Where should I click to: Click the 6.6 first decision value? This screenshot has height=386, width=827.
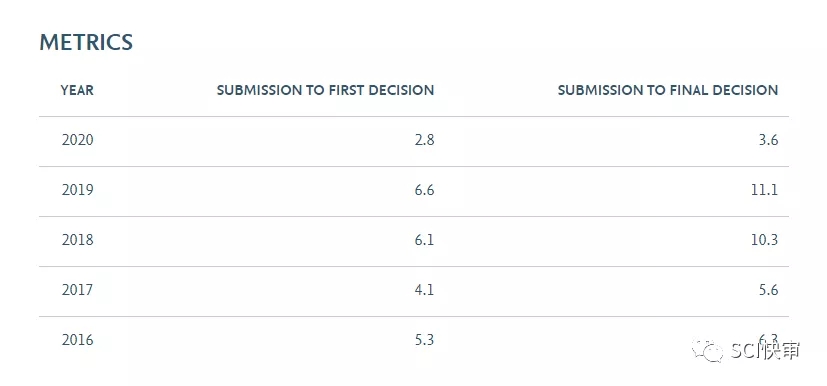coord(424,190)
